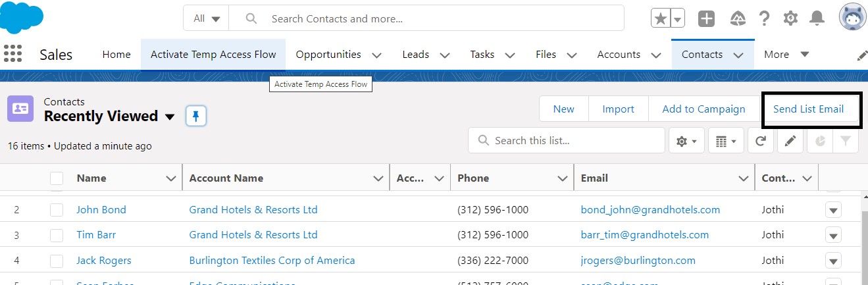Click the New contact button
This screenshot has width=868, height=285.
point(564,109)
